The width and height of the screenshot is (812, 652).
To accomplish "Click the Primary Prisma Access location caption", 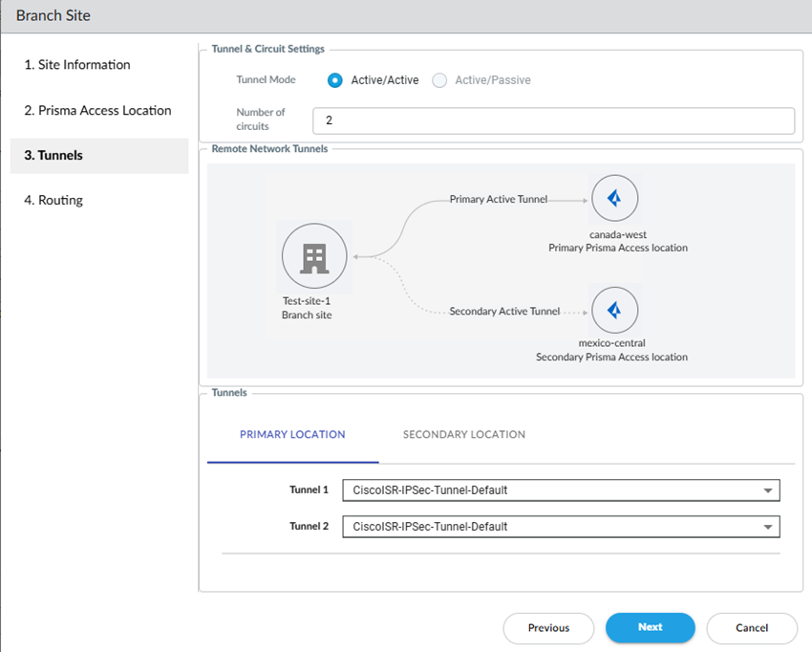I will (x=617, y=248).
